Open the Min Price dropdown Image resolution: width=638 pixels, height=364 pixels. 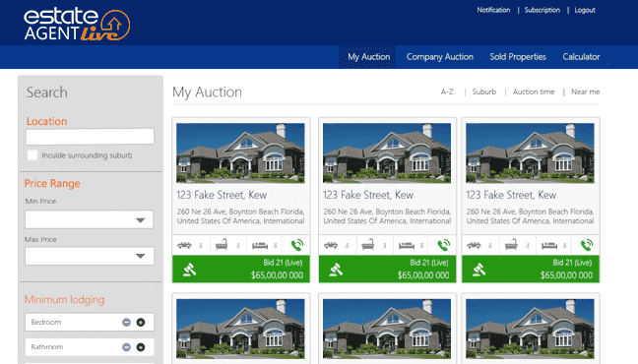pos(90,219)
